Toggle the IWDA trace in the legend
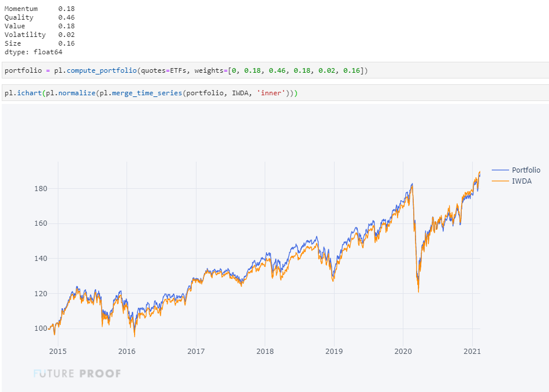The height and width of the screenshot is (392, 549). (521, 181)
